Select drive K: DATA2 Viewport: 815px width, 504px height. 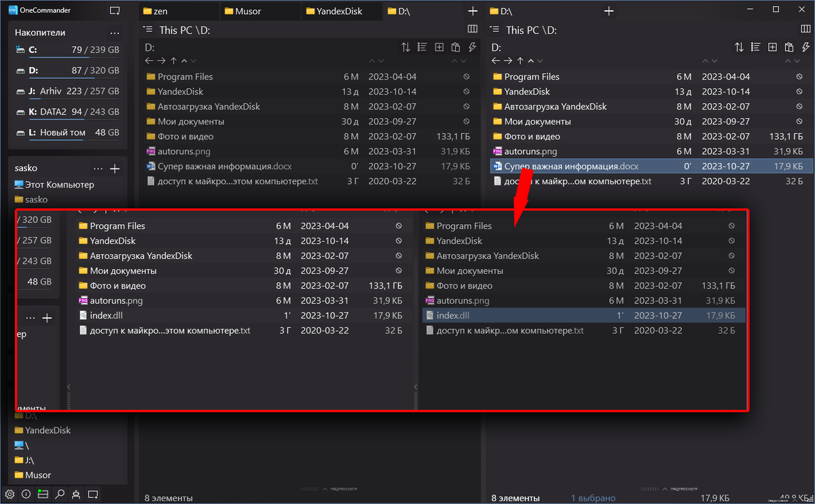coord(67,112)
